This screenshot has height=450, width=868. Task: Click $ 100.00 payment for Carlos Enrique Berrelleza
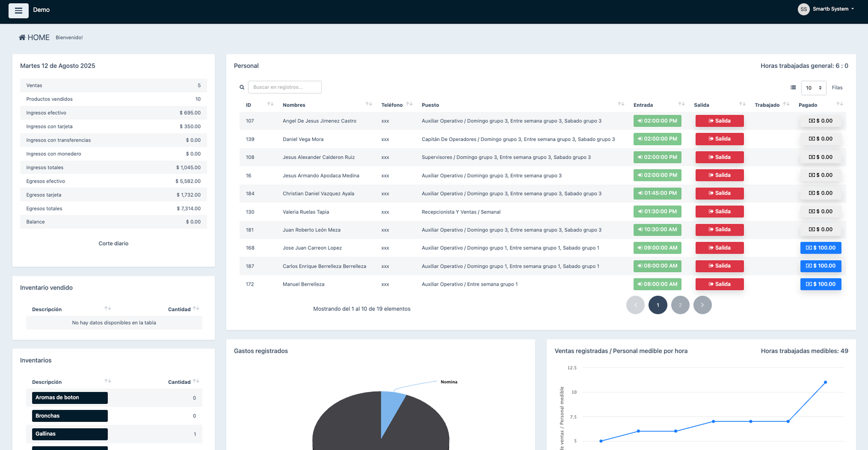tap(821, 266)
